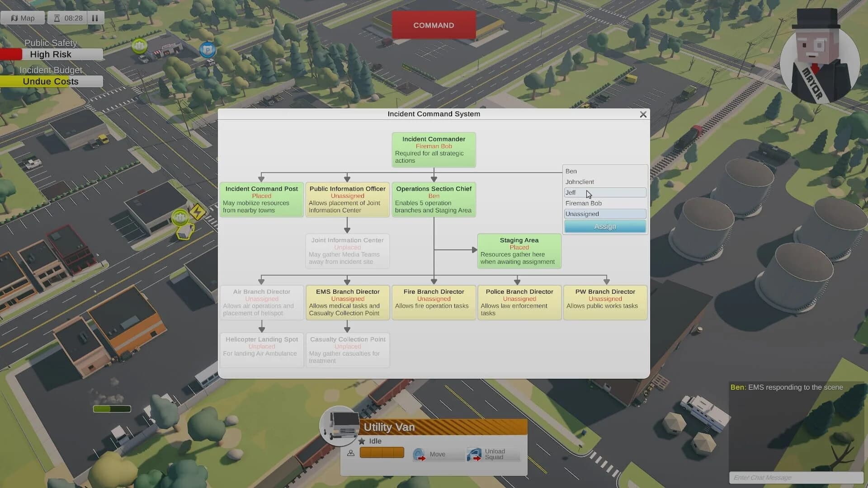Click the Unload Squad action
This screenshot has height=488, width=868.
(493, 454)
